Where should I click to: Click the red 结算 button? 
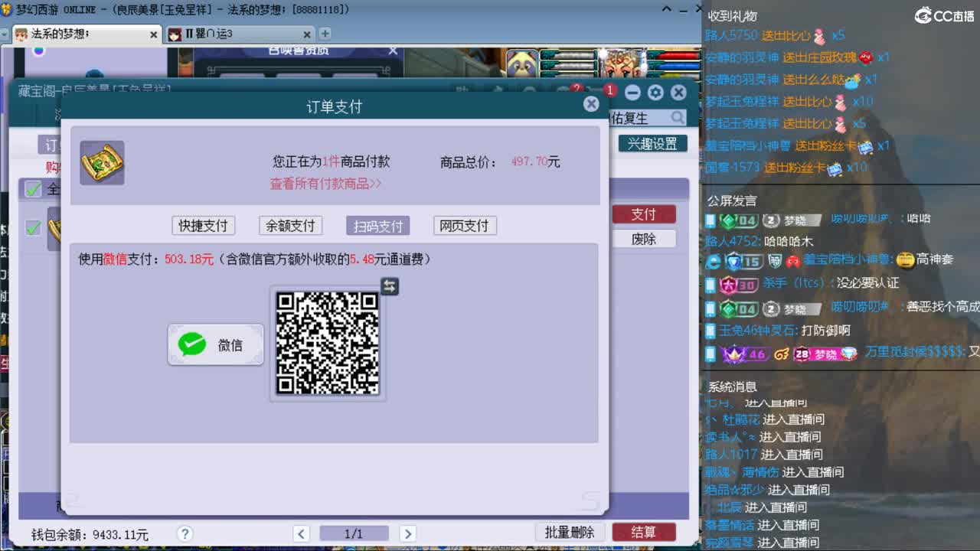(644, 532)
